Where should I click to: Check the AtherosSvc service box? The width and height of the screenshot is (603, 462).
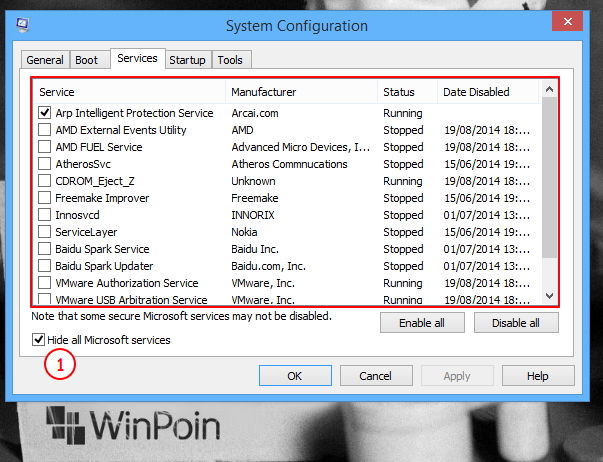pos(45,163)
